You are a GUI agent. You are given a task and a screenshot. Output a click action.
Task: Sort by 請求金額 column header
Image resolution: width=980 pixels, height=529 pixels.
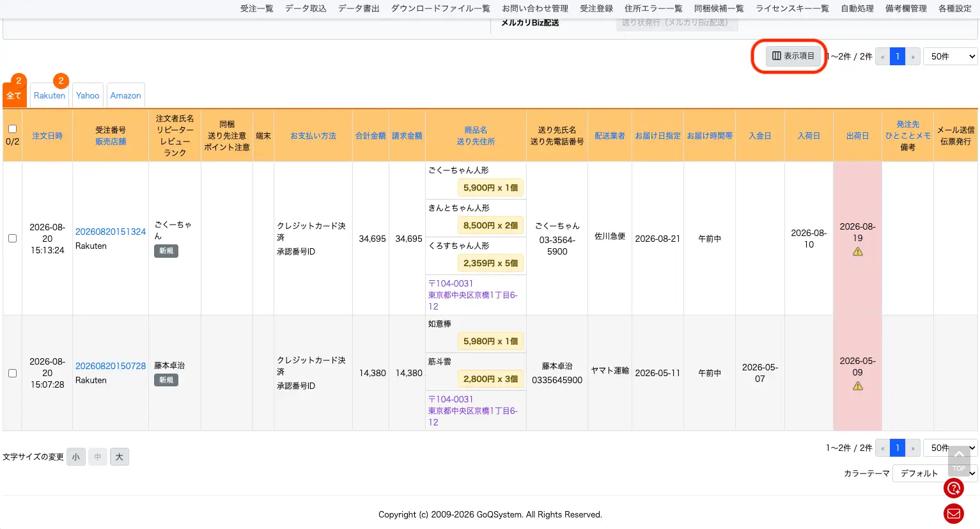(407, 136)
